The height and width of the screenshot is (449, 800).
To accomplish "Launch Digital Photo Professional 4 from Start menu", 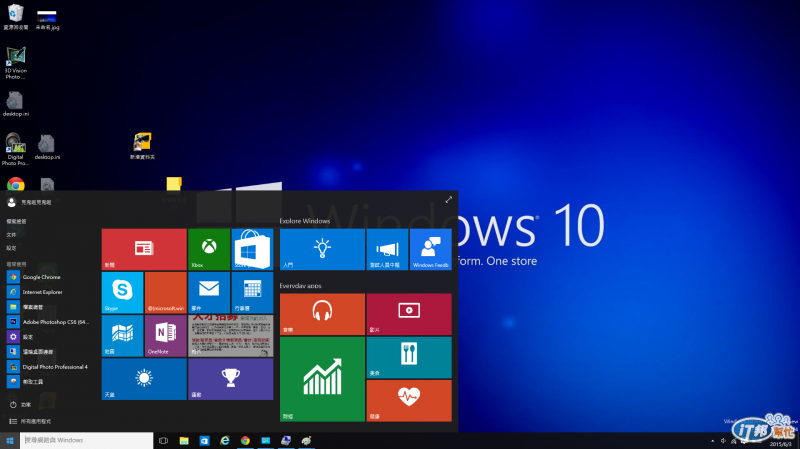I will click(x=48, y=367).
